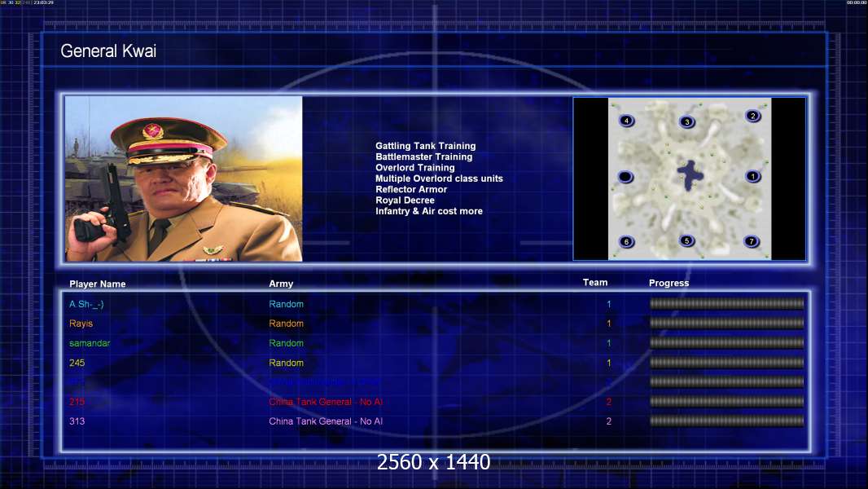This screenshot has width=868, height=489.
Task: Click the Army column header
Action: tap(281, 284)
